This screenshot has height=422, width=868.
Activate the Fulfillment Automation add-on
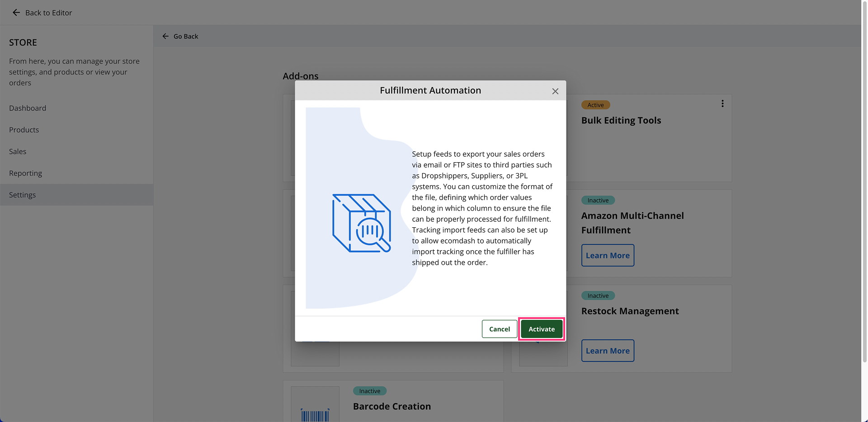(x=542, y=329)
